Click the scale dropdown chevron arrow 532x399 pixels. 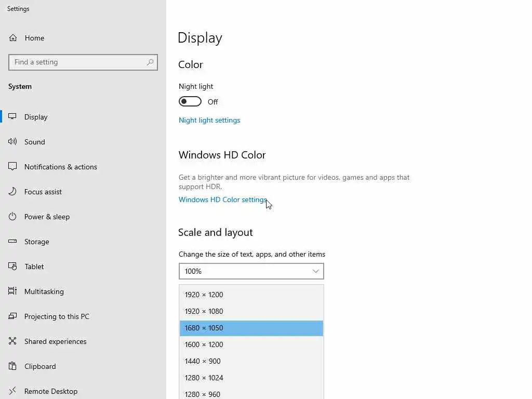coord(315,271)
